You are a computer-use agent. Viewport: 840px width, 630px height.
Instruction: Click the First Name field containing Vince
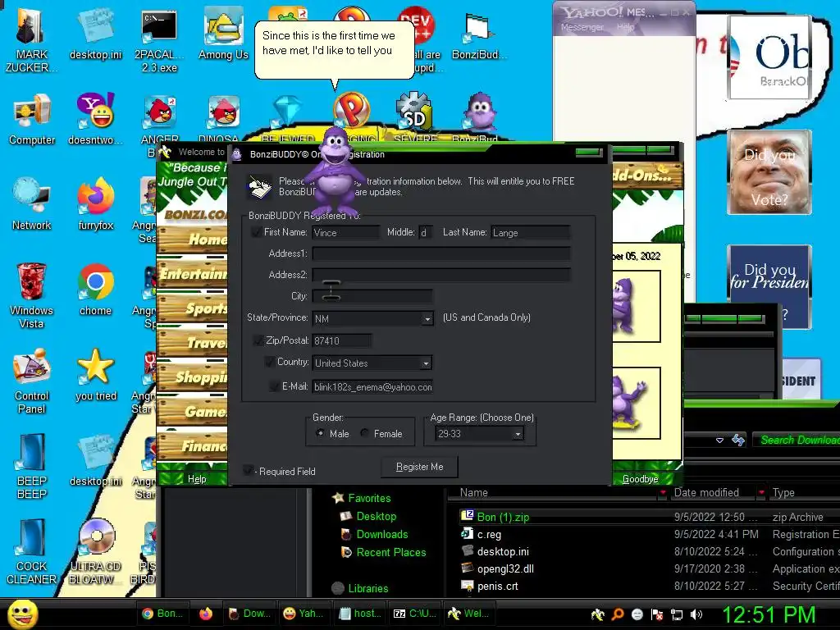point(345,232)
